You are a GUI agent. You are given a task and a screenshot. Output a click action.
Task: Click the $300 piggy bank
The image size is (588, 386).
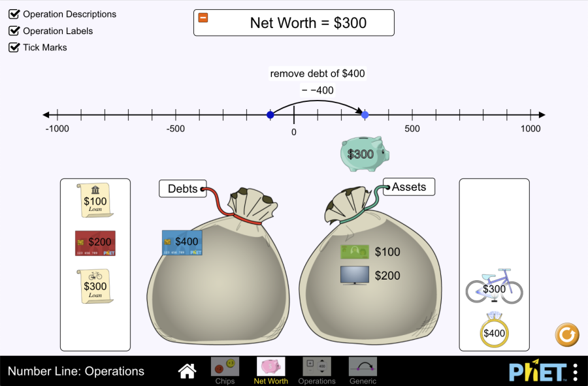(x=363, y=154)
